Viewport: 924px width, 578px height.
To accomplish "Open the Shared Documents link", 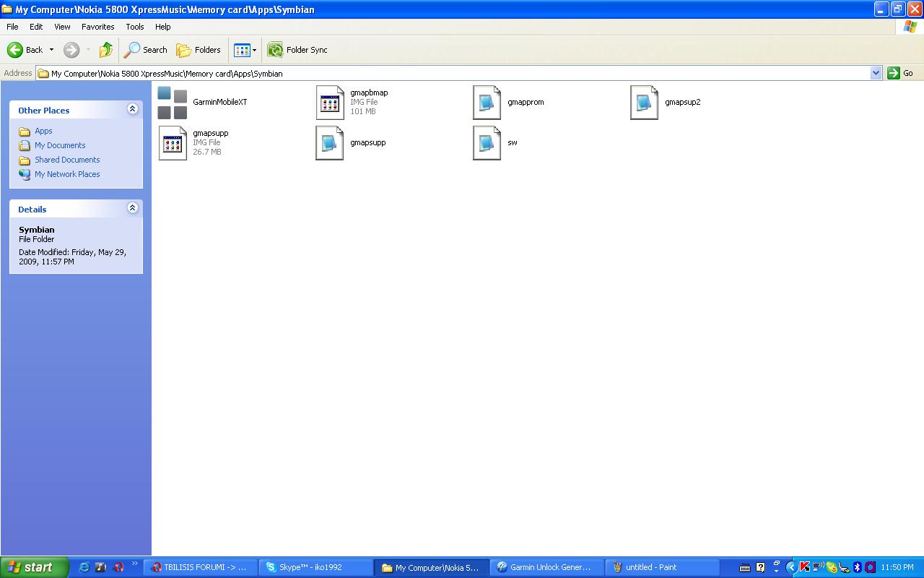I will pos(67,160).
